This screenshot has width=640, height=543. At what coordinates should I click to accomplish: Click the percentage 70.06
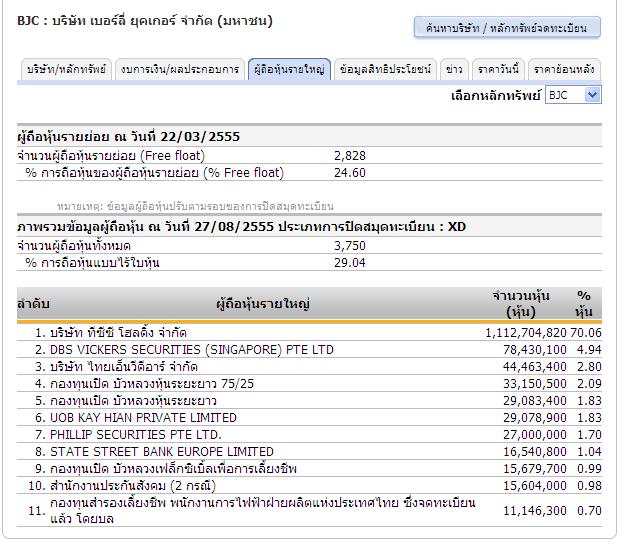pyautogui.click(x=586, y=333)
